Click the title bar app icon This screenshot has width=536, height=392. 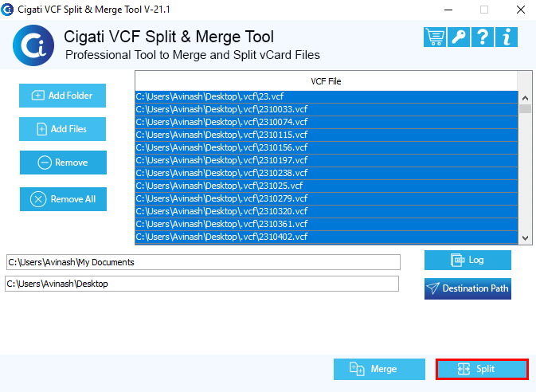pos(7,10)
